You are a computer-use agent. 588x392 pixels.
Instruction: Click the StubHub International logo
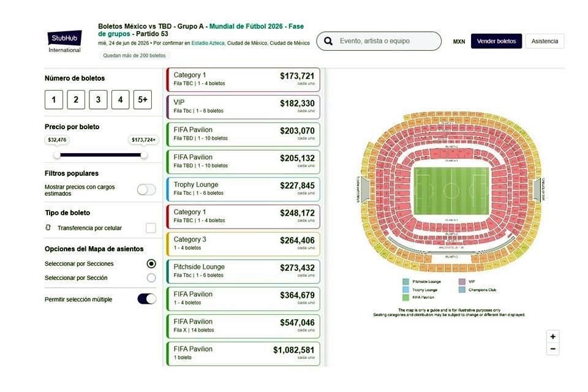click(x=64, y=41)
